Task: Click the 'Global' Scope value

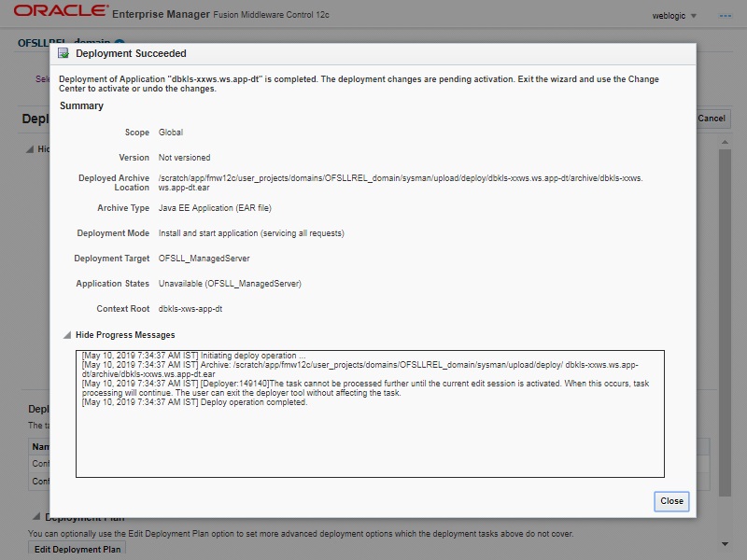Action: (171, 133)
